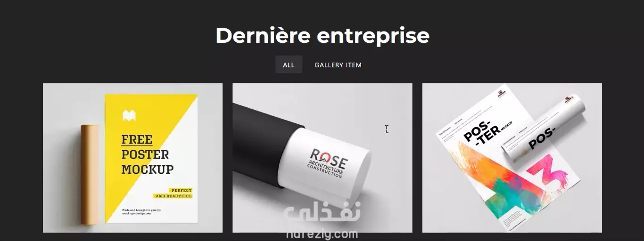This screenshot has width=644, height=241.
Task: Open the colorful POS-TER mockup image
Action: 512,158
